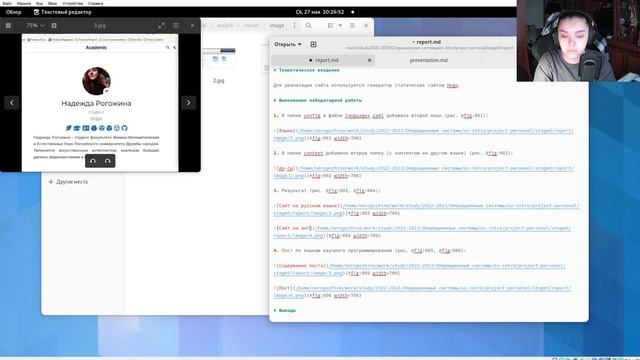Click the 3.jpg title in image viewer header
This screenshot has width=640, height=360.
100,25
